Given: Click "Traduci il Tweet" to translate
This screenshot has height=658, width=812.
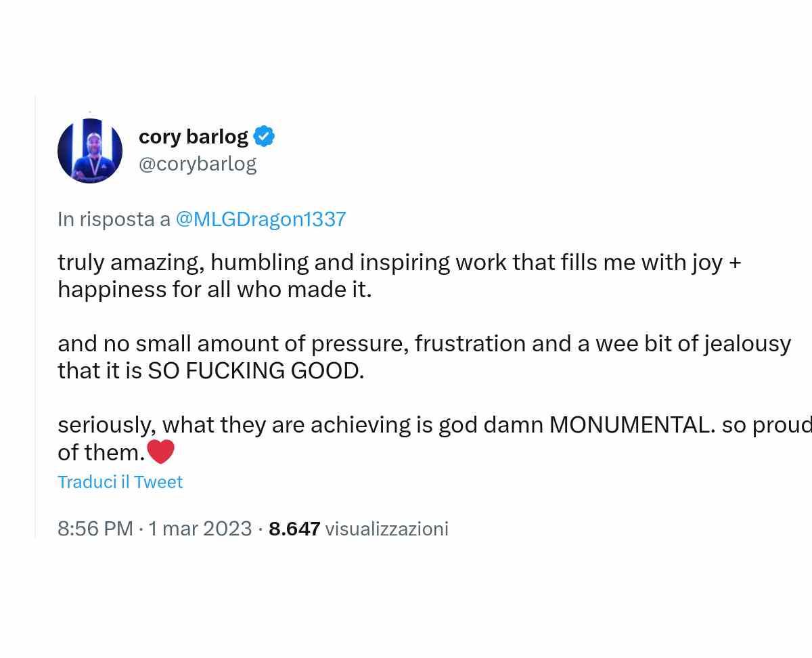Looking at the screenshot, I should pyautogui.click(x=120, y=482).
